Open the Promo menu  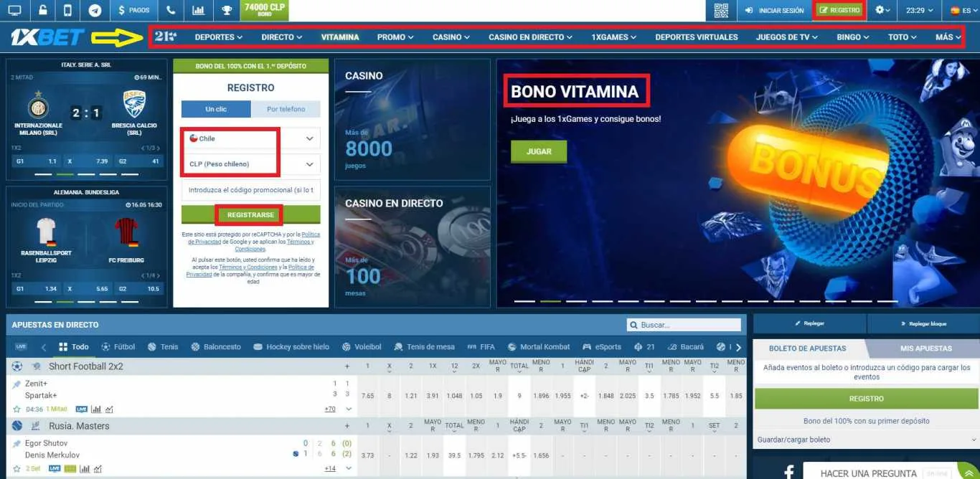pyautogui.click(x=395, y=37)
